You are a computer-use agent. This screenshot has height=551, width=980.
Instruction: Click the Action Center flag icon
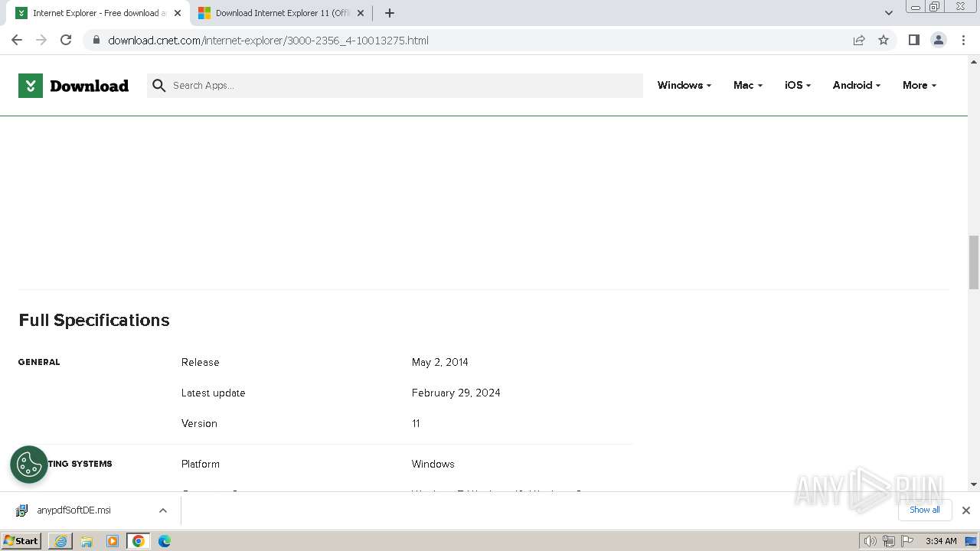click(906, 541)
